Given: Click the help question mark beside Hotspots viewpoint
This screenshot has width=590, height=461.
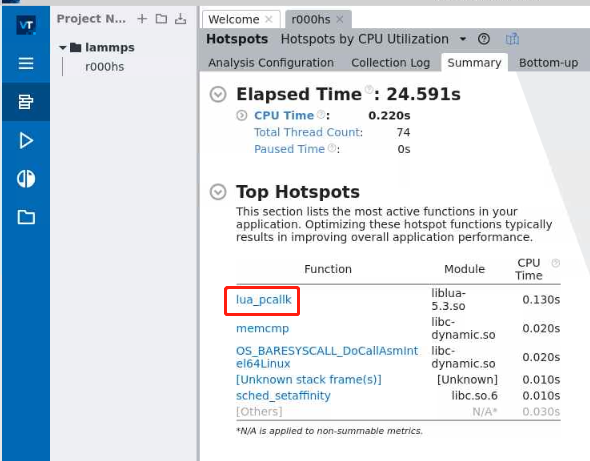Looking at the screenshot, I should (484, 39).
